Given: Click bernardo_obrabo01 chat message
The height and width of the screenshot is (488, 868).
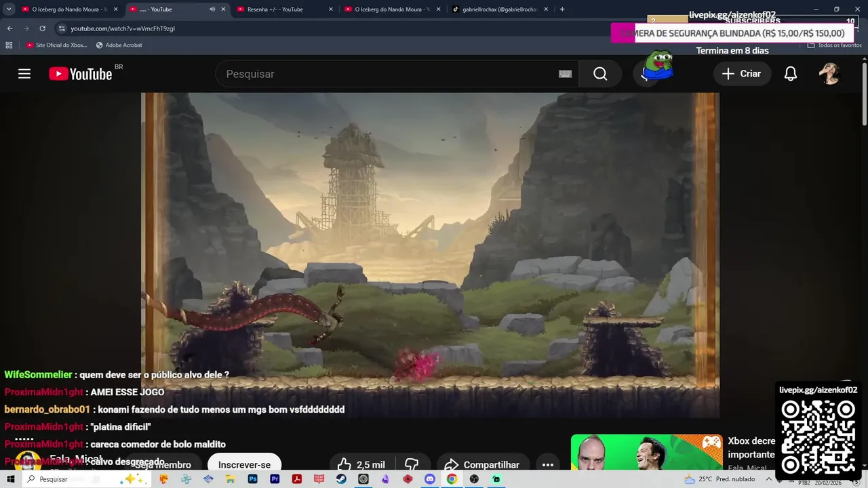Looking at the screenshot, I should (x=174, y=409).
